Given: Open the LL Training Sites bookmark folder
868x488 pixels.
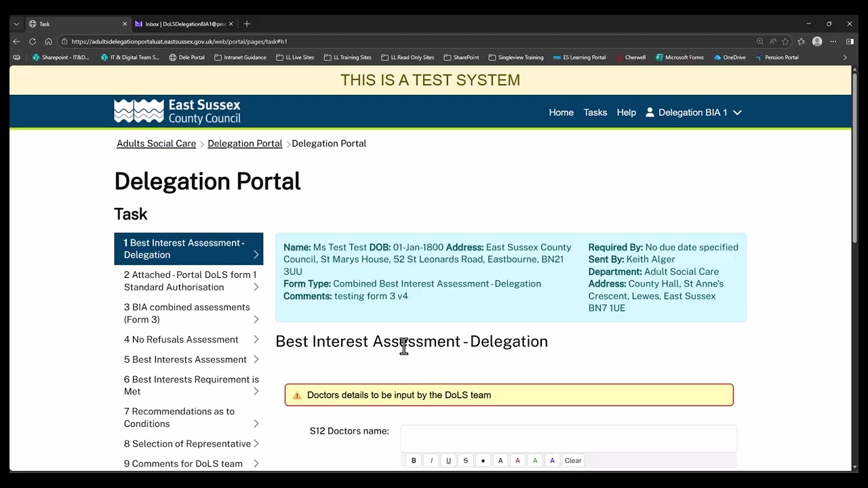Looking at the screenshot, I should 347,58.
